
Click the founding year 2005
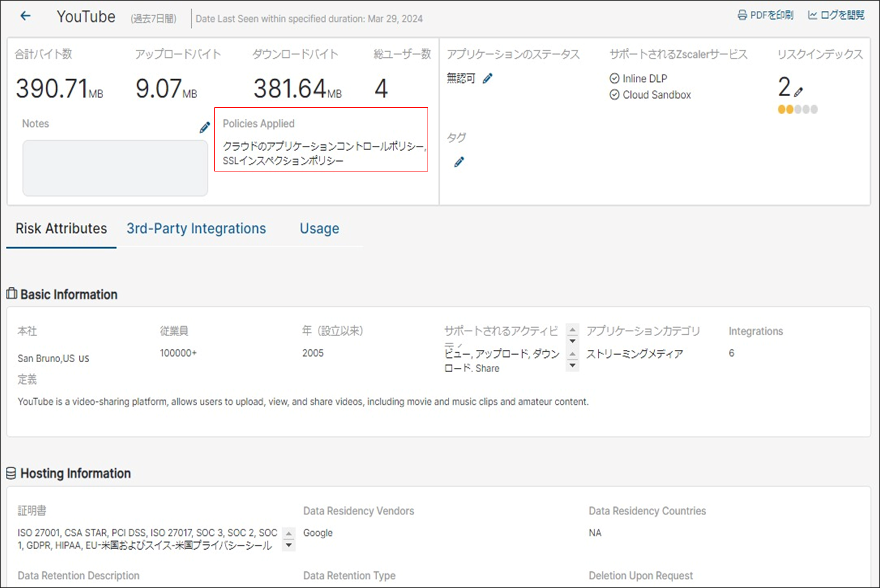tap(313, 353)
